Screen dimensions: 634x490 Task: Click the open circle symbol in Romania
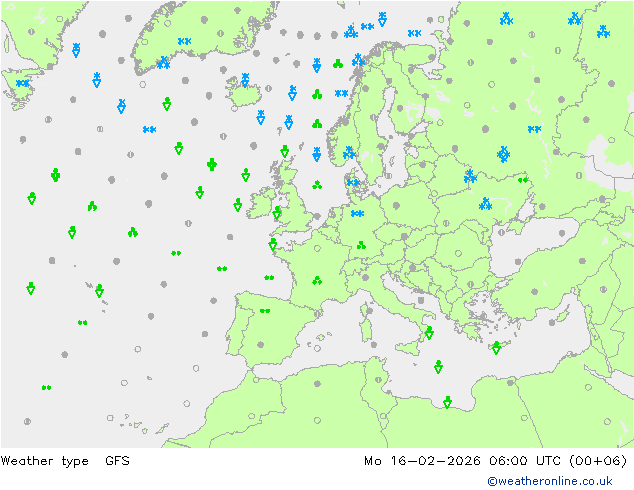[458, 253]
